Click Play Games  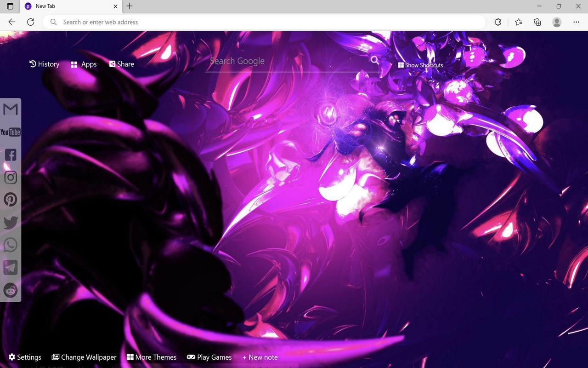click(x=209, y=357)
